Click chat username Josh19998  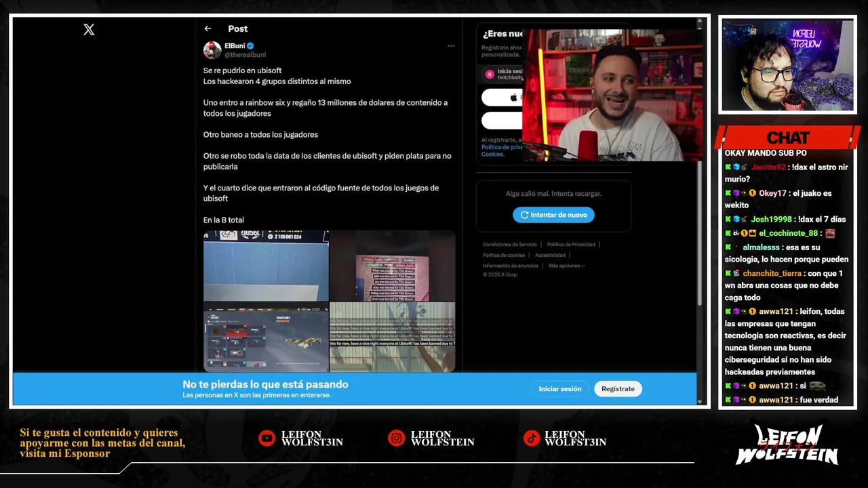point(771,220)
